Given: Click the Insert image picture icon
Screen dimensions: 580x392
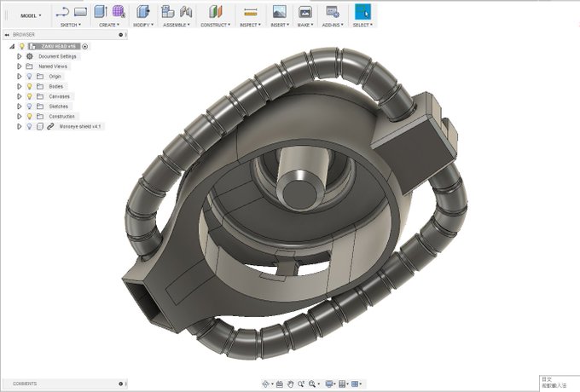Looking at the screenshot, I should (x=279, y=12).
